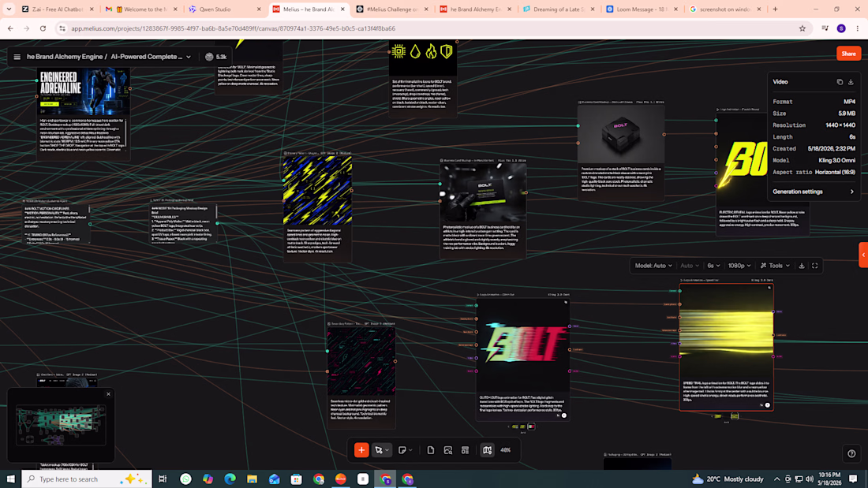Click the node toolbar download icon
This screenshot has height=488, width=868.
(x=802, y=266)
